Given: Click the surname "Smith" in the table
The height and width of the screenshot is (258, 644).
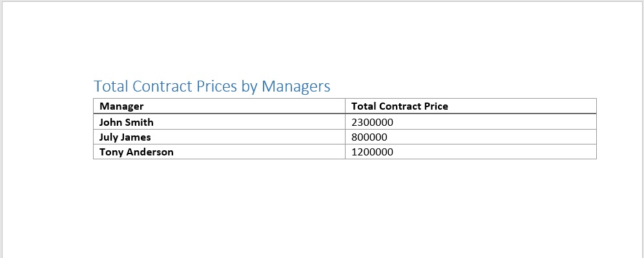Looking at the screenshot, I should tap(140, 122).
